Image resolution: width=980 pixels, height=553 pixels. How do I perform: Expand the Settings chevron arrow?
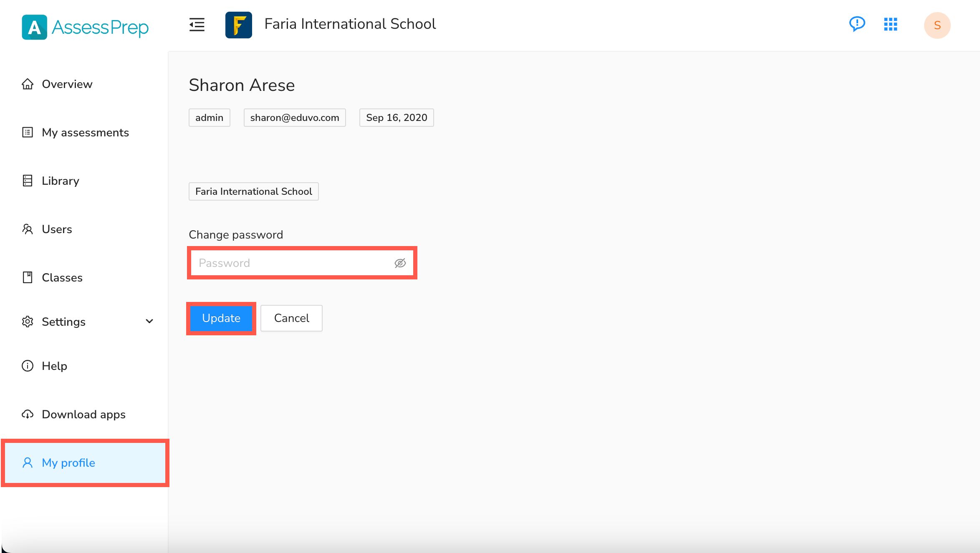pyautogui.click(x=149, y=322)
